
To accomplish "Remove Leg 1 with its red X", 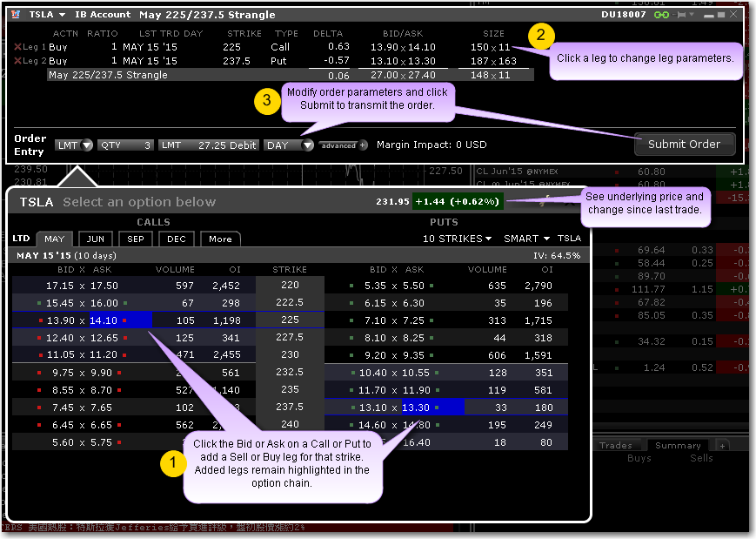I will [x=18, y=47].
